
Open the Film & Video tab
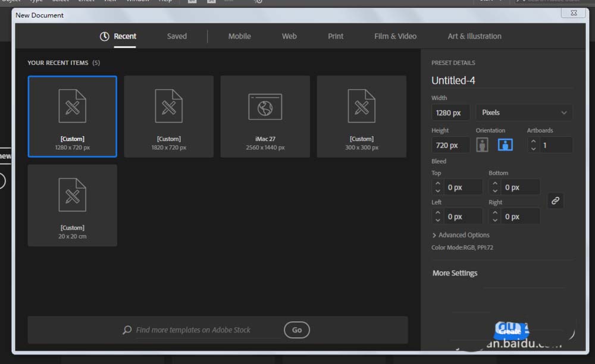(x=396, y=36)
